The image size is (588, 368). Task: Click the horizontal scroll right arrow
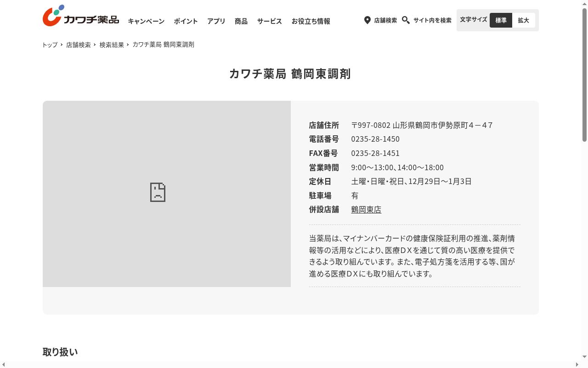point(577,364)
